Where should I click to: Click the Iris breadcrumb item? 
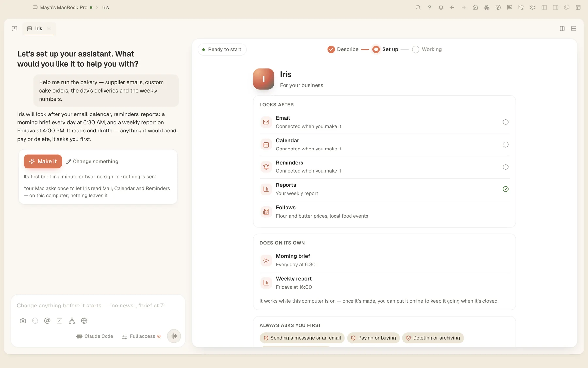pos(105,7)
